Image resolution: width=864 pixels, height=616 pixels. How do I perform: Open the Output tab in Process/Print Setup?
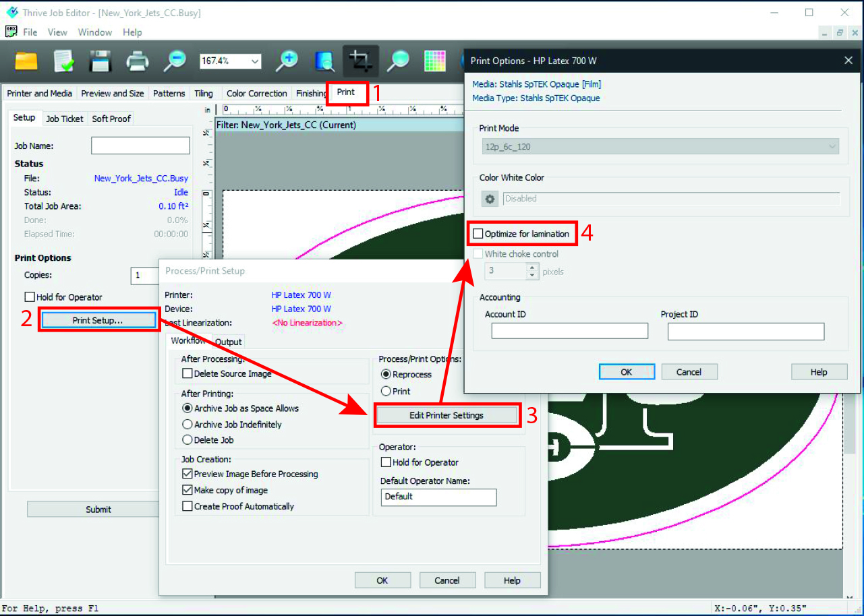229,342
